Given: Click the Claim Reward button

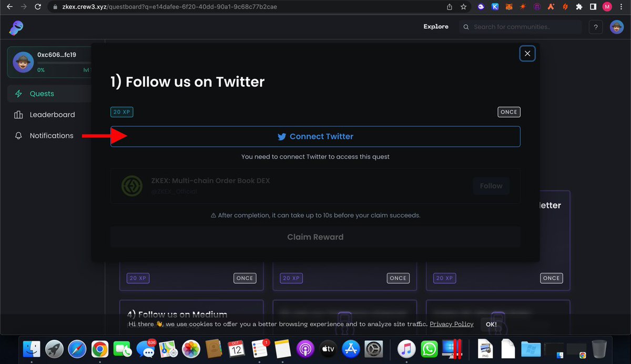Looking at the screenshot, I should pos(315,237).
